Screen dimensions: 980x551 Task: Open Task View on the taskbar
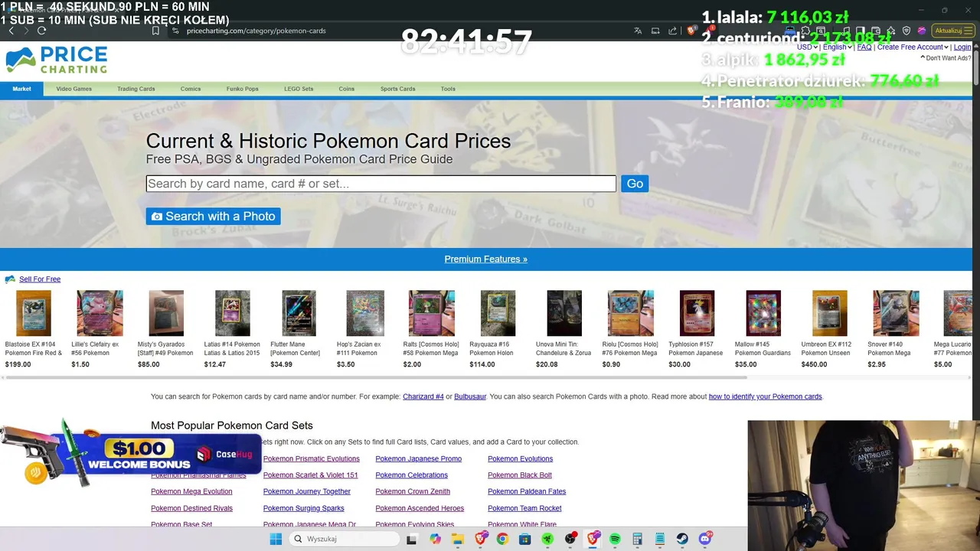coord(412,539)
